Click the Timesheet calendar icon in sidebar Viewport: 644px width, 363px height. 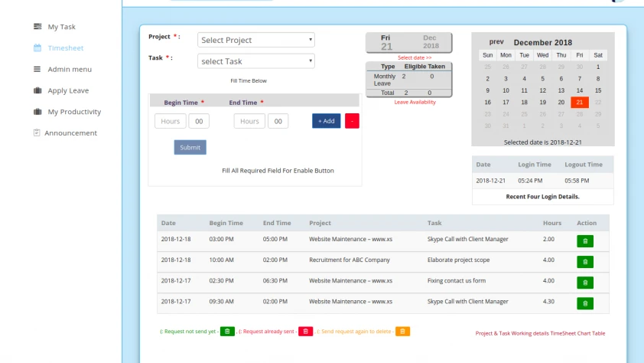click(x=37, y=48)
